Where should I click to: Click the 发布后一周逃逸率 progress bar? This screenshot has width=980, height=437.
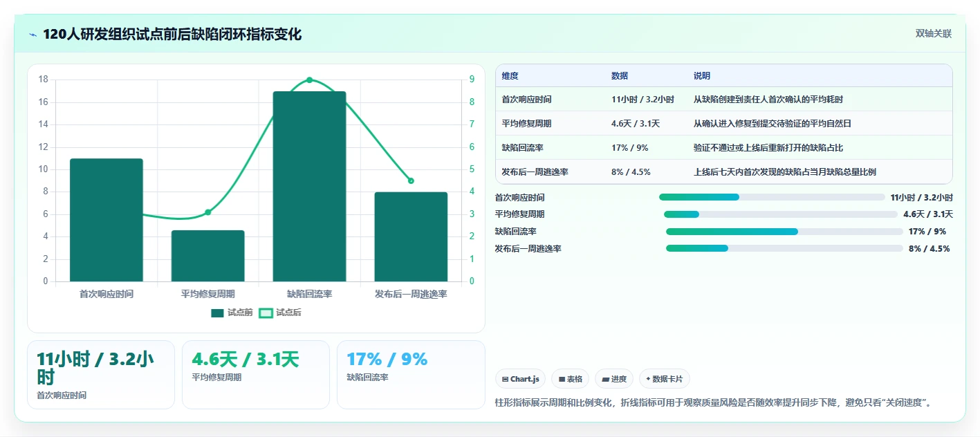pos(784,248)
